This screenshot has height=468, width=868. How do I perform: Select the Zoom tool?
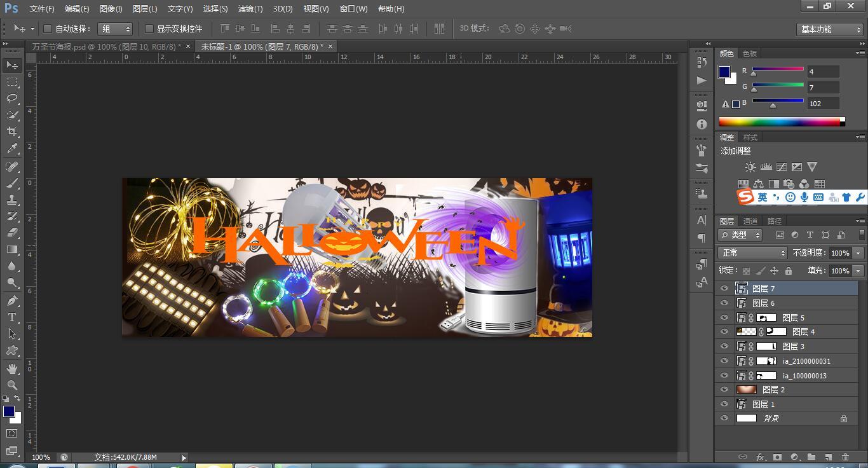coord(12,385)
